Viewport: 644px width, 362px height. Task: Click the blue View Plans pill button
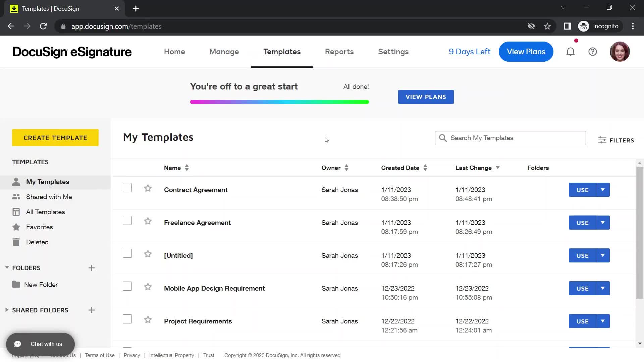click(526, 52)
